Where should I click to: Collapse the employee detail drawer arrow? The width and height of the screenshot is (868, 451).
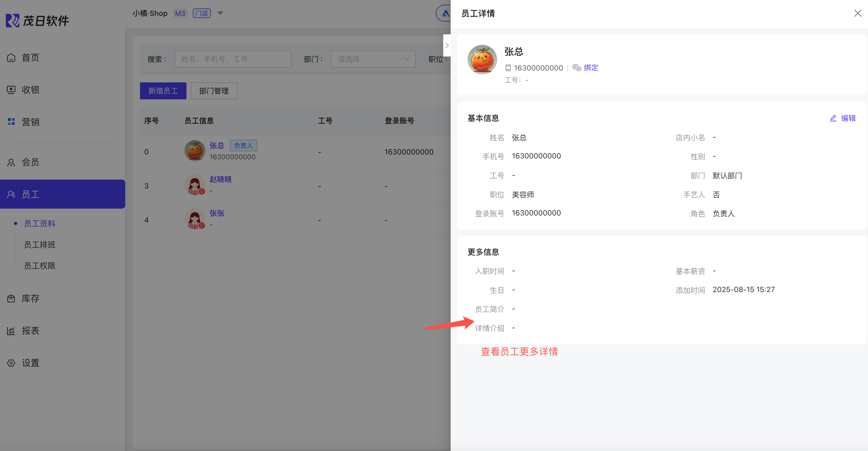point(447,45)
